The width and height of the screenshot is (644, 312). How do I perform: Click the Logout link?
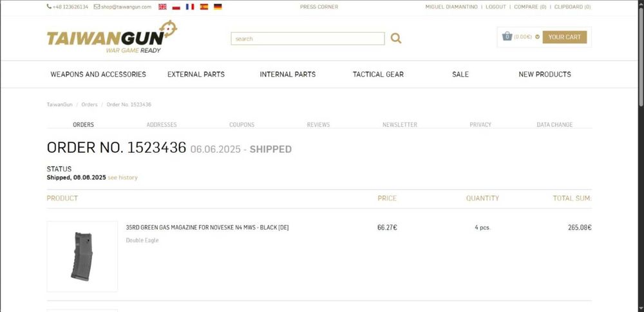tap(495, 6)
